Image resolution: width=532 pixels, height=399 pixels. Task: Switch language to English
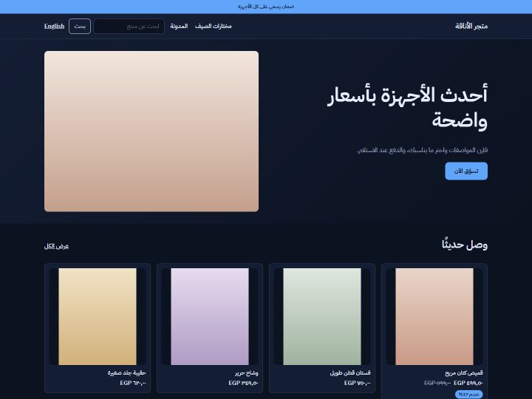(54, 26)
